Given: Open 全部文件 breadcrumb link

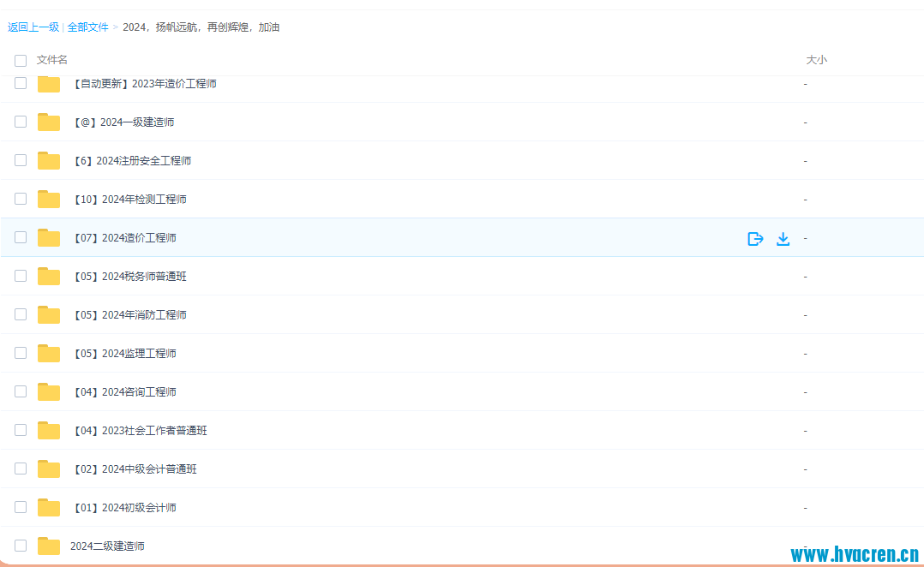Looking at the screenshot, I should click(88, 27).
